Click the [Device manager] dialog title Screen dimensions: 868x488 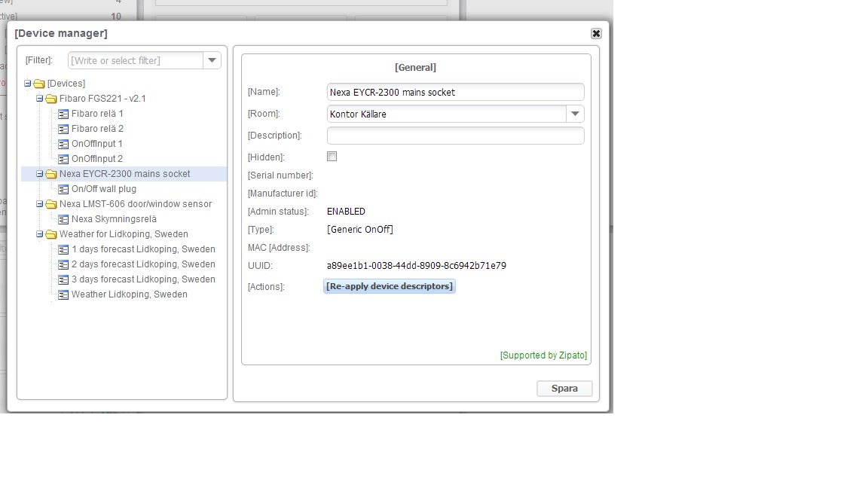tap(61, 33)
